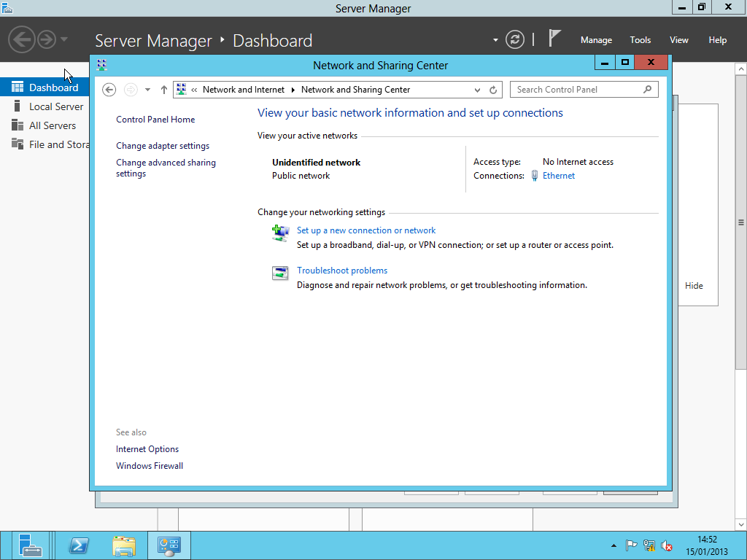This screenshot has height=560, width=747.
Task: Click Troubleshoot problems link
Action: [x=342, y=271]
